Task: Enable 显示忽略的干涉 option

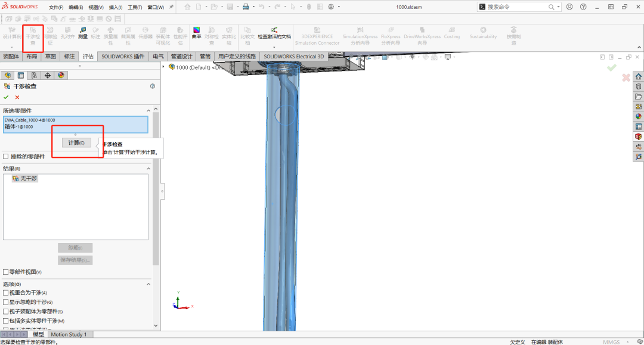Action: tap(6, 302)
